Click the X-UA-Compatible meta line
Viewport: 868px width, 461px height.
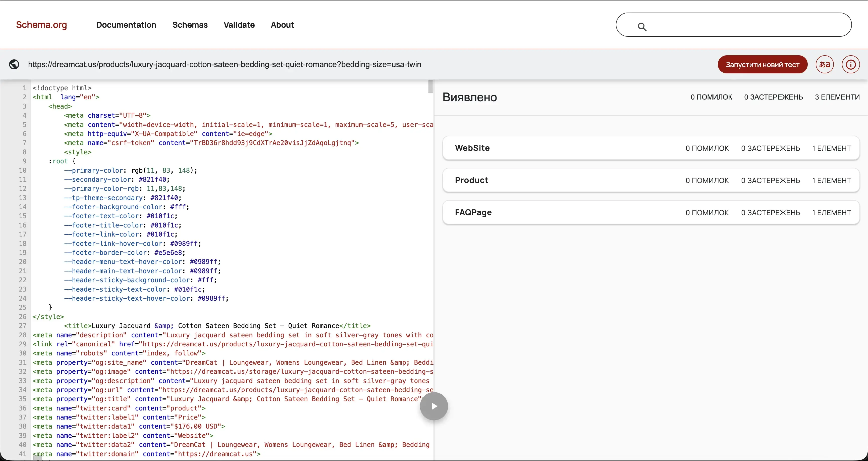click(168, 133)
